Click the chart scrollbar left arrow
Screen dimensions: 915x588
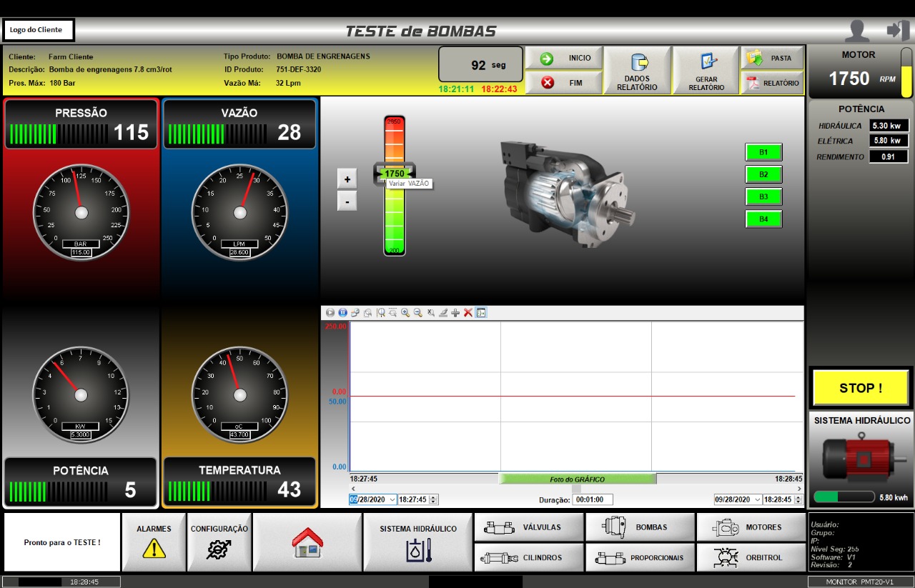352,488
